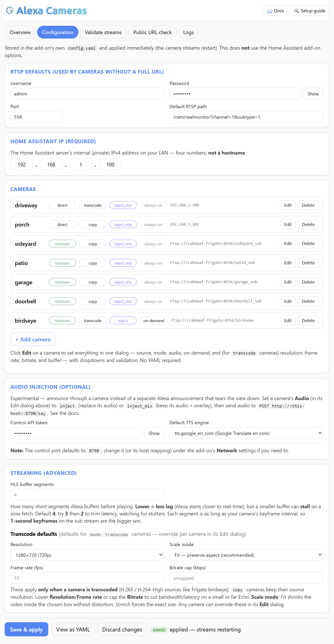The image size is (334, 644).
Task: Click the Alexa Cameras logo icon
Action: (x=10, y=10)
